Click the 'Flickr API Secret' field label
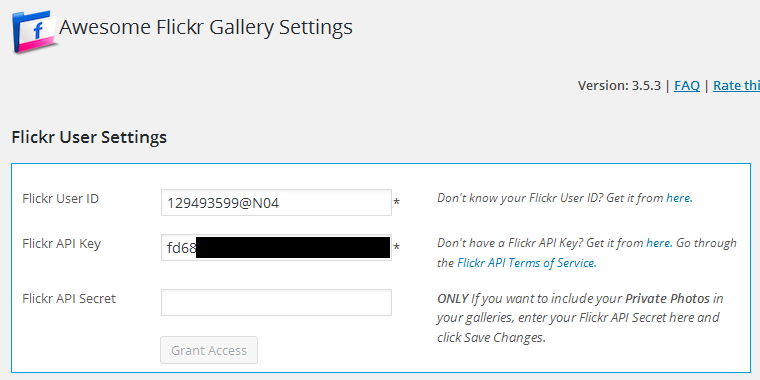760x380 pixels. tap(69, 298)
